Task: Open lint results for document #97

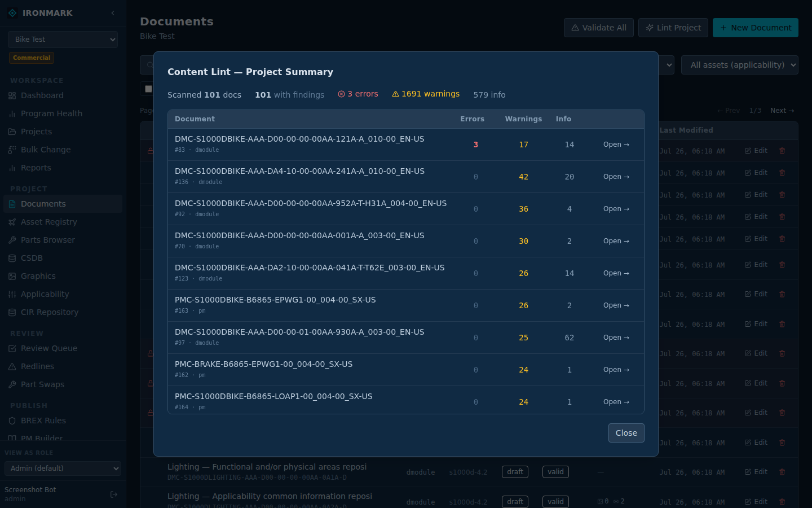Action: tap(616, 338)
